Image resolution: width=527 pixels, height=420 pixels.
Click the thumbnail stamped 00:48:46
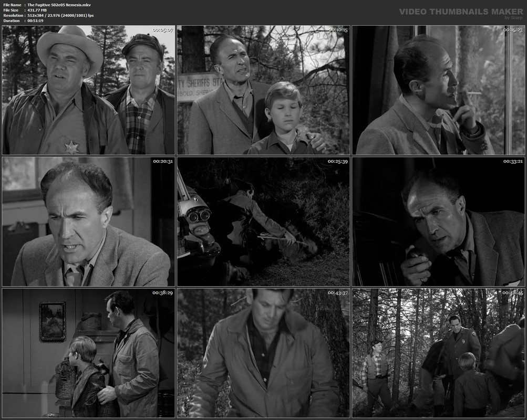(x=438, y=353)
